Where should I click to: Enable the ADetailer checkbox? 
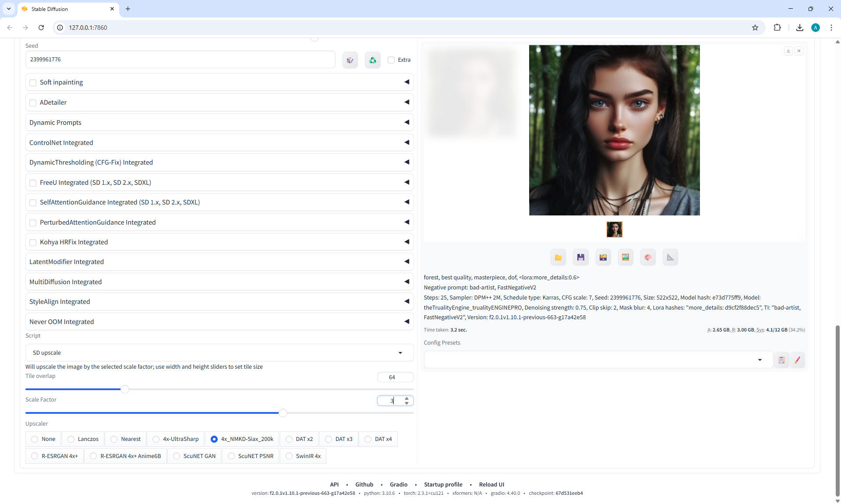coord(33,102)
